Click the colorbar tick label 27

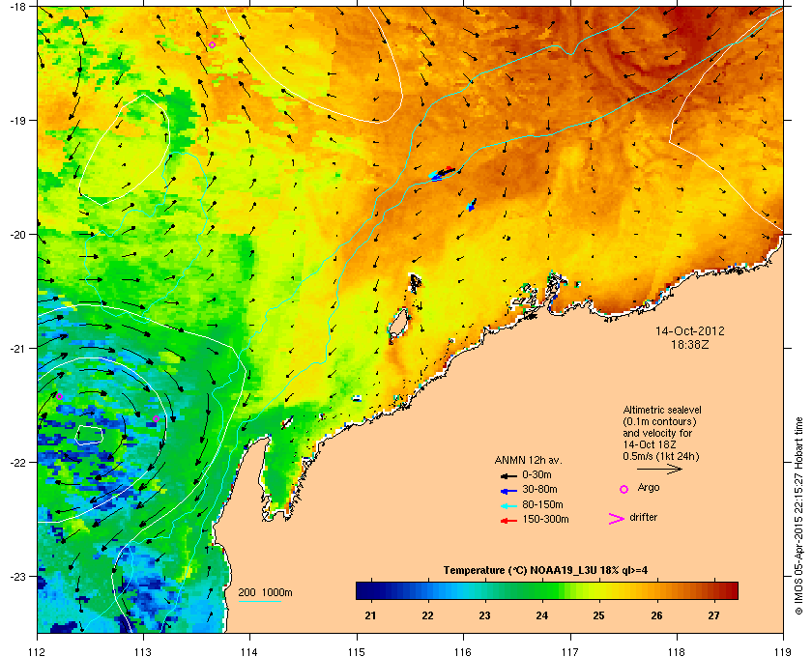pos(714,615)
